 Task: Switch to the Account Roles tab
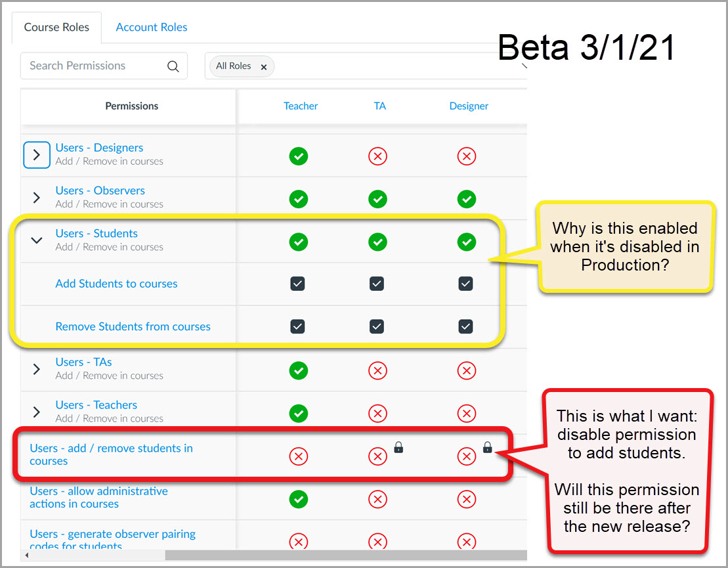coord(152,28)
